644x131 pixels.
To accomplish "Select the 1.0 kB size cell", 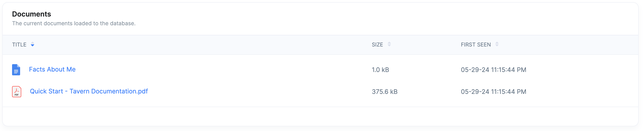I will (x=380, y=70).
